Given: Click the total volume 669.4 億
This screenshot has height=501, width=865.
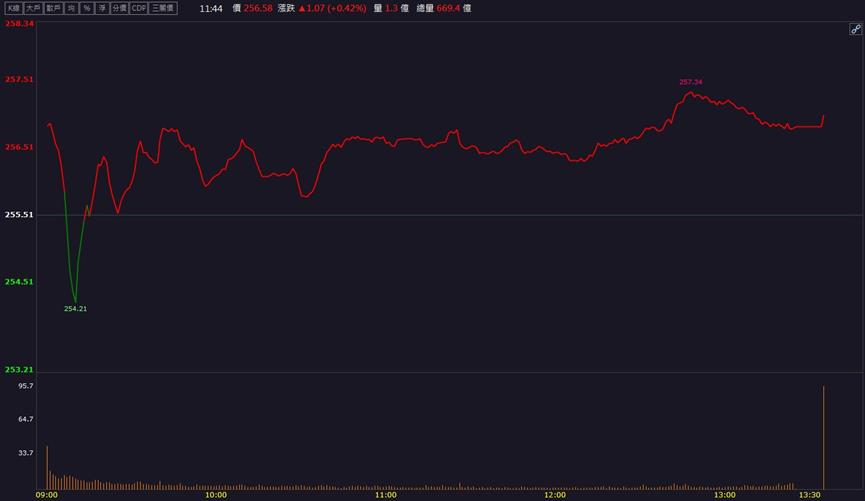Looking at the screenshot, I should [453, 8].
